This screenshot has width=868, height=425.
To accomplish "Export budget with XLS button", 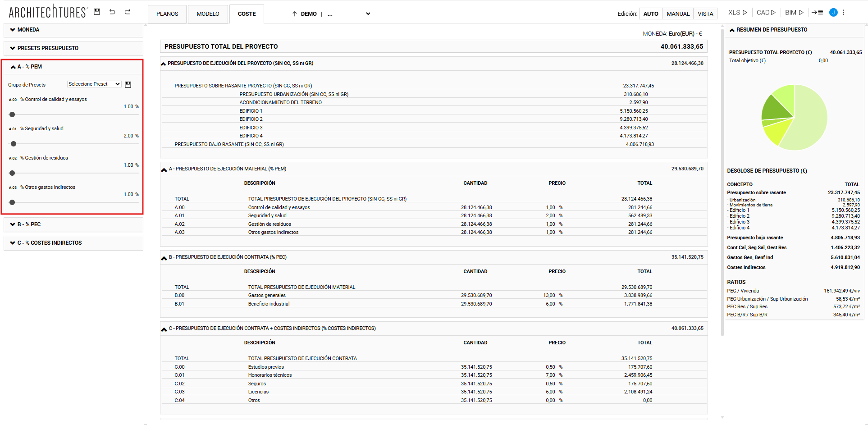I will [738, 13].
